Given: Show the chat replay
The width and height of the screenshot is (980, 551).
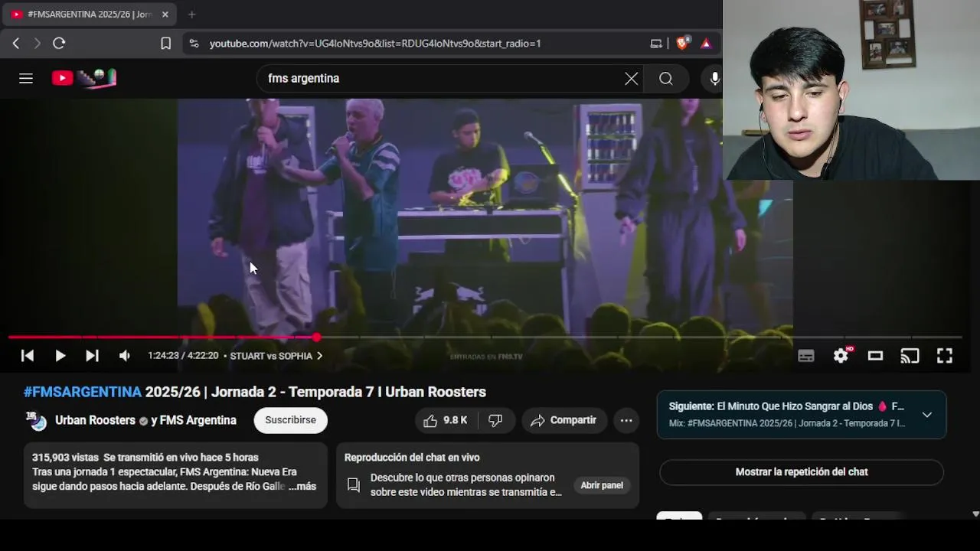Looking at the screenshot, I should [802, 472].
